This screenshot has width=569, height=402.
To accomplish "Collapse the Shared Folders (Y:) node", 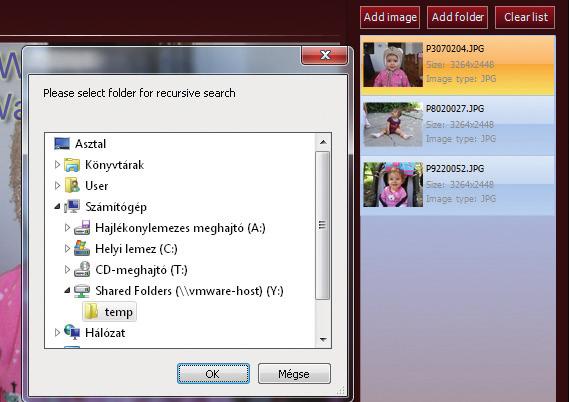I will [x=67, y=290].
